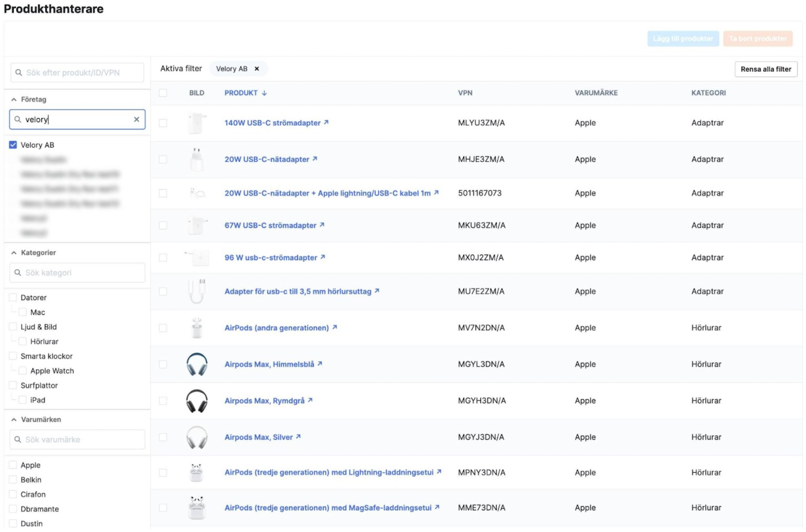Check the Datorer category checkbox

coord(13,297)
